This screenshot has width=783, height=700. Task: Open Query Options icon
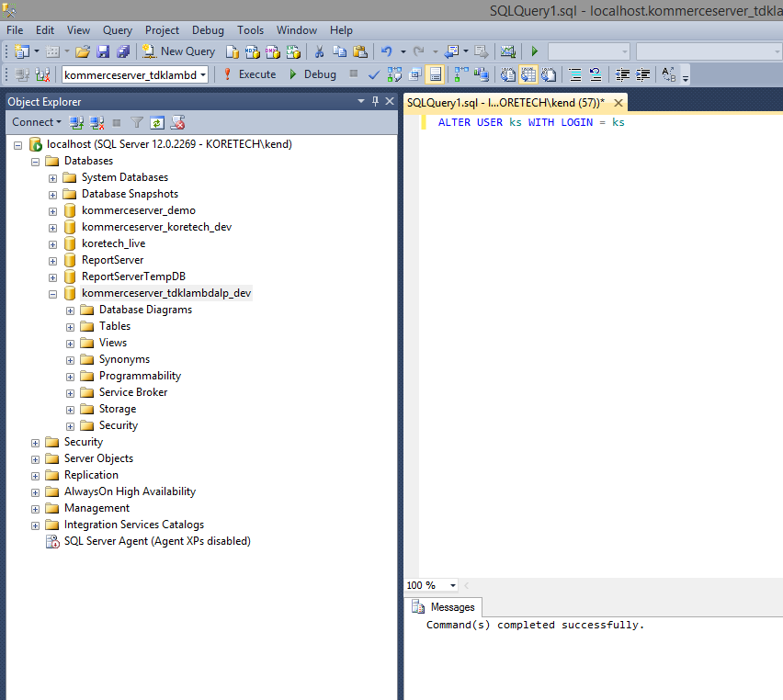415,75
